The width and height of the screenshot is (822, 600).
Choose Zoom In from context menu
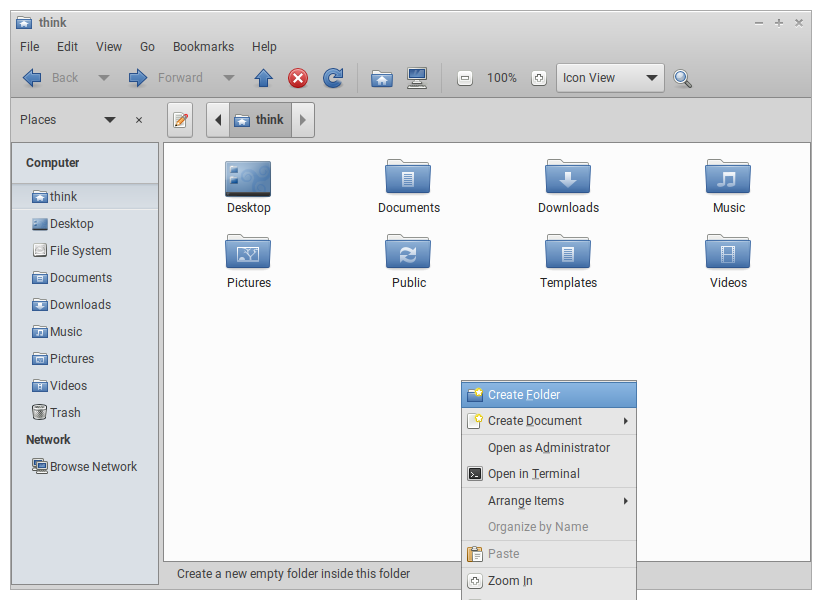(x=549, y=581)
